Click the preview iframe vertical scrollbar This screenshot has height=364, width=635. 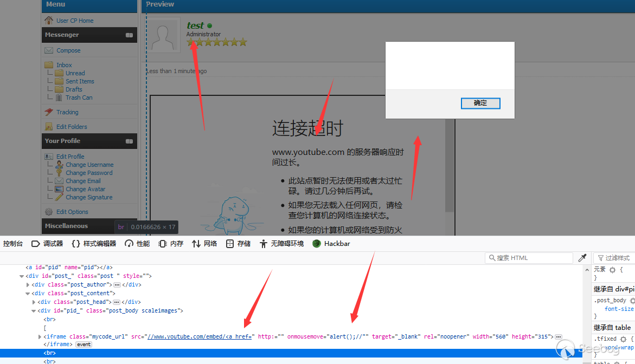point(449,166)
